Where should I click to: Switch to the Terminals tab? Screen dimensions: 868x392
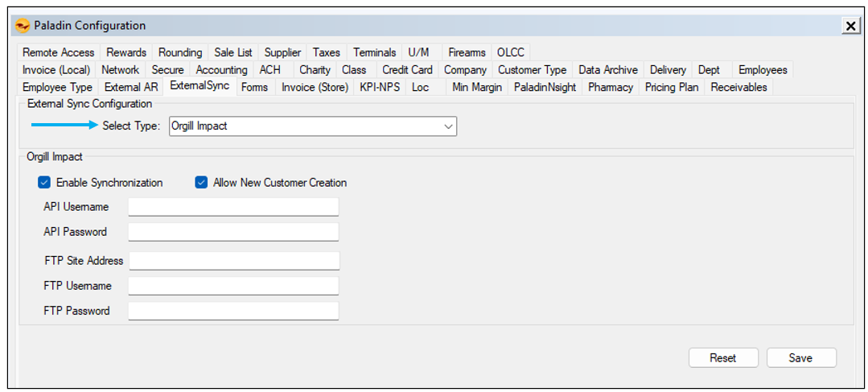[x=374, y=52]
